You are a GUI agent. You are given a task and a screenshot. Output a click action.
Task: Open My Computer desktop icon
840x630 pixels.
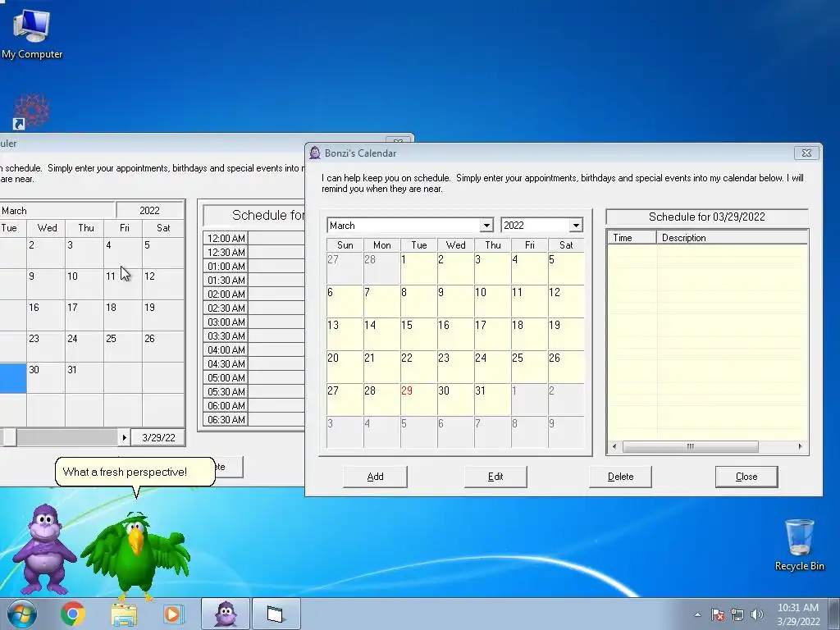[32, 33]
